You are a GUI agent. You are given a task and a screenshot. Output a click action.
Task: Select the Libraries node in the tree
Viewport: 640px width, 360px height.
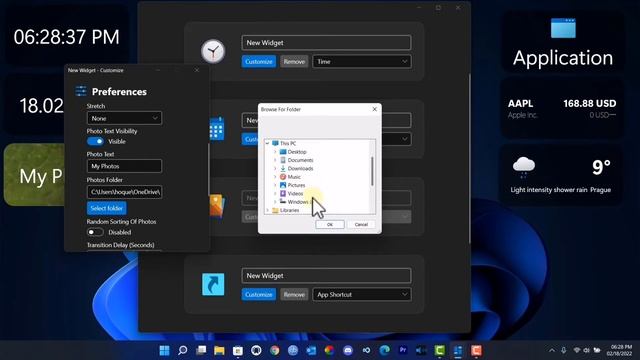[x=286, y=210]
